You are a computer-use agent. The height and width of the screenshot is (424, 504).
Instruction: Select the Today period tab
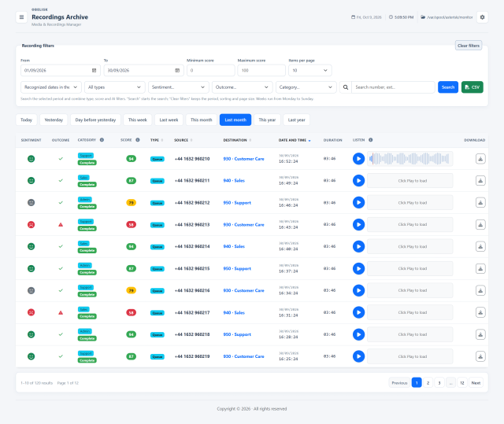coord(26,120)
